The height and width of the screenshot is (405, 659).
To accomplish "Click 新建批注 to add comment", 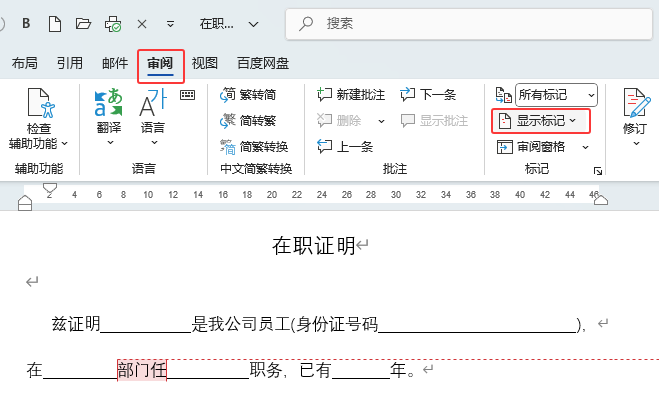I will click(x=351, y=95).
